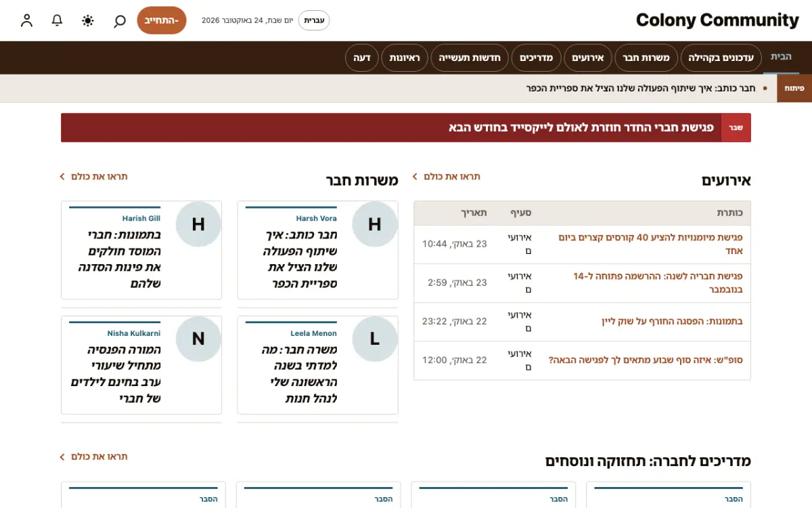Click the משרות חבר section heading
Screen dimensions: 812x508
[362, 181]
